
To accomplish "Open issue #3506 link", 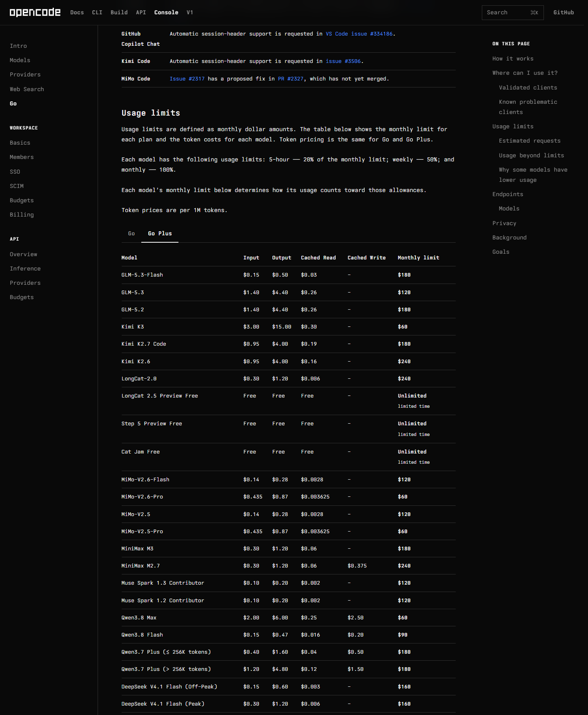I will pyautogui.click(x=343, y=61).
